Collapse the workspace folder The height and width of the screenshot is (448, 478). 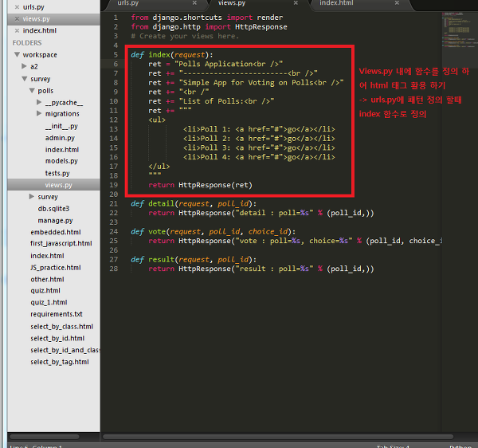pos(17,54)
